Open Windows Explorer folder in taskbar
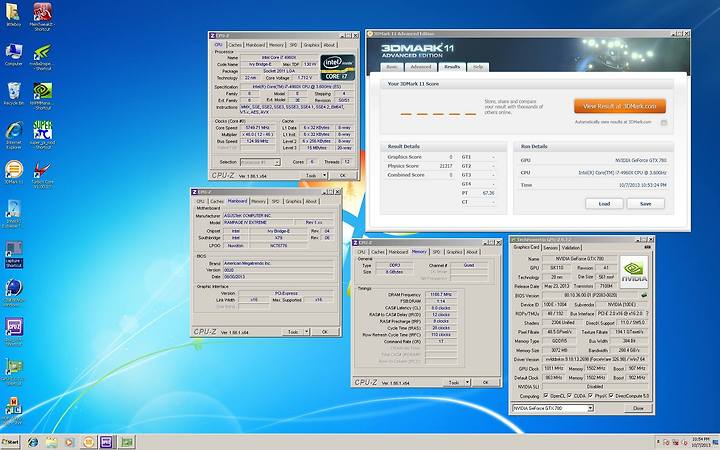Screen dimensions: 720x450 51,442
